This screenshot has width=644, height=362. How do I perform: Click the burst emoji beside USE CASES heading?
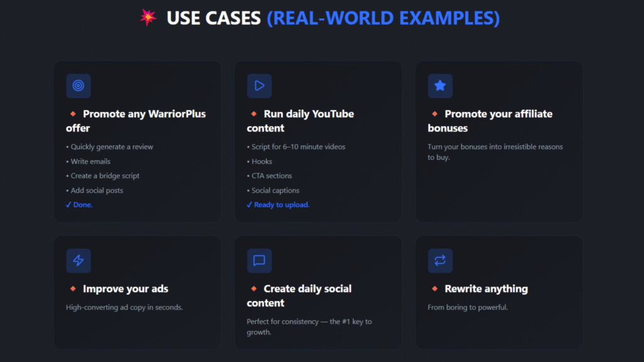click(148, 18)
